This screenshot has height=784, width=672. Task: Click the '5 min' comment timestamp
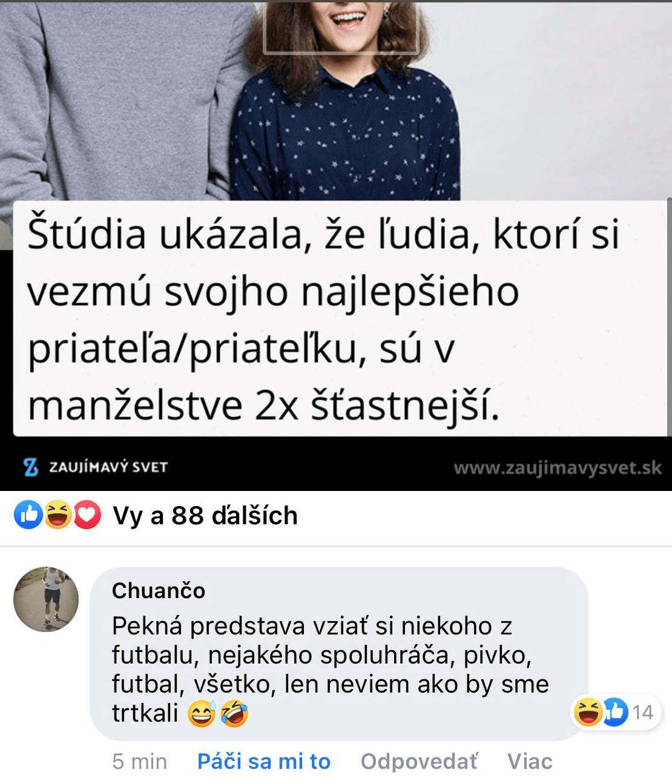click(139, 761)
